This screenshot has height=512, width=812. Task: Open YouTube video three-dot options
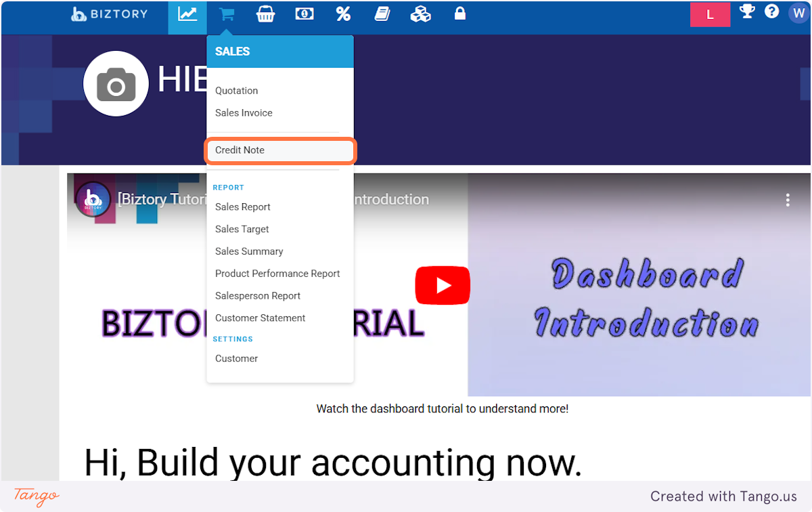pyautogui.click(x=788, y=200)
